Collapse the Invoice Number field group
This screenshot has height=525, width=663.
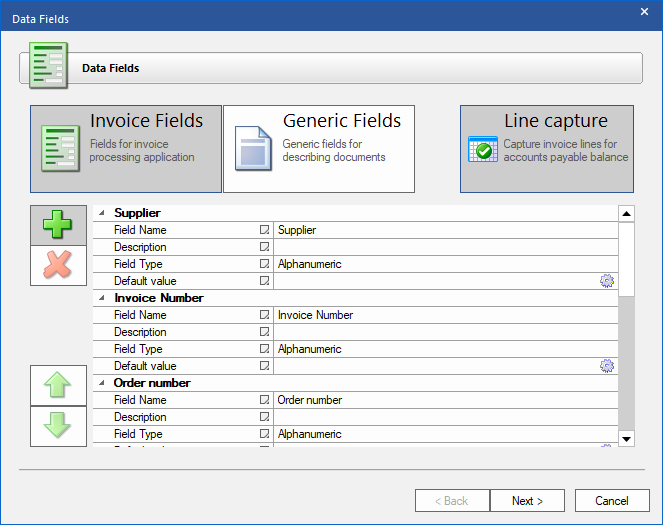pos(101,298)
